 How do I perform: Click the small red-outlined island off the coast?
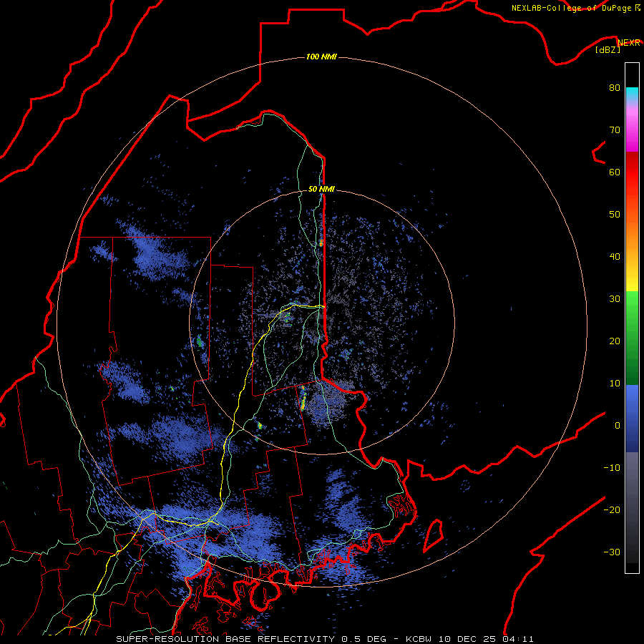pos(433,535)
